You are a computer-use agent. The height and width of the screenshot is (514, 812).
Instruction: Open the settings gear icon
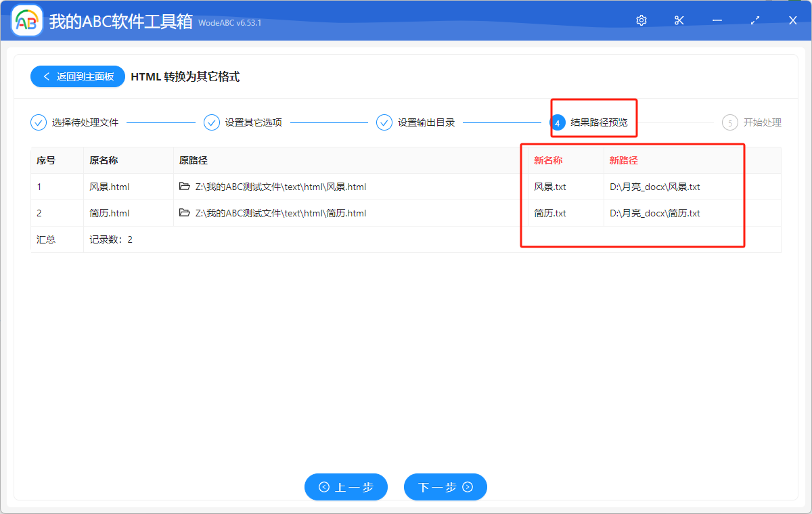[x=641, y=20]
